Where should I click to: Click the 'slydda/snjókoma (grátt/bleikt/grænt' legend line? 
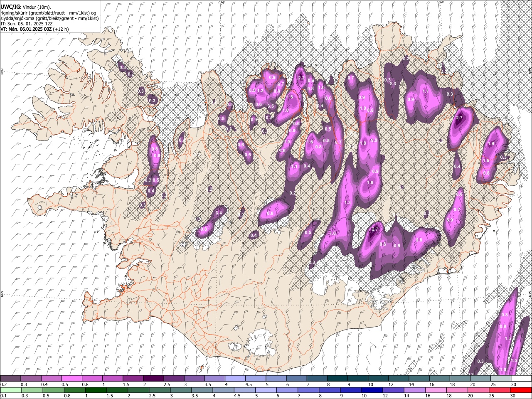[49, 18]
